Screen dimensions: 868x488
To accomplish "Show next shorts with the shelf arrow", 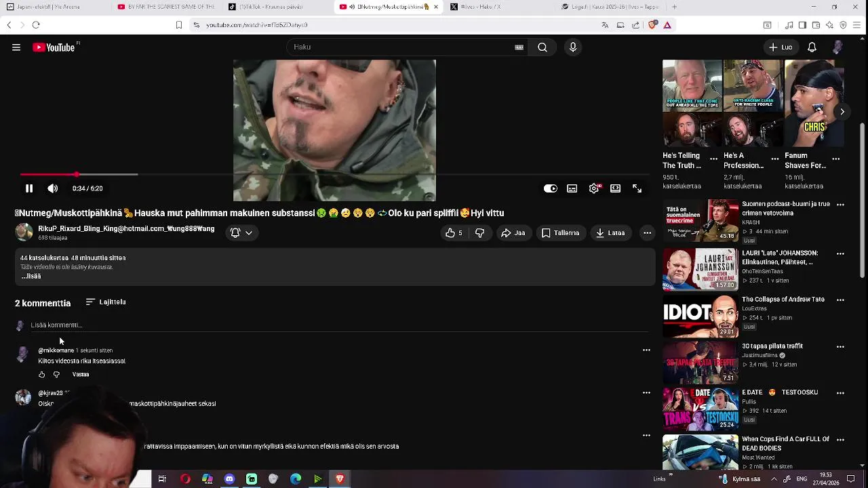I will coord(842,112).
